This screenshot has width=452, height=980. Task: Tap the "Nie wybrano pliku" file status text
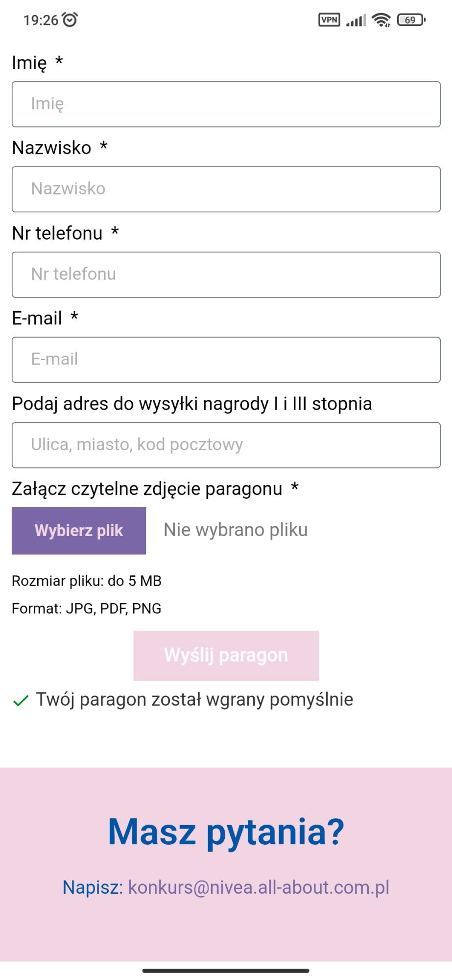[236, 530]
